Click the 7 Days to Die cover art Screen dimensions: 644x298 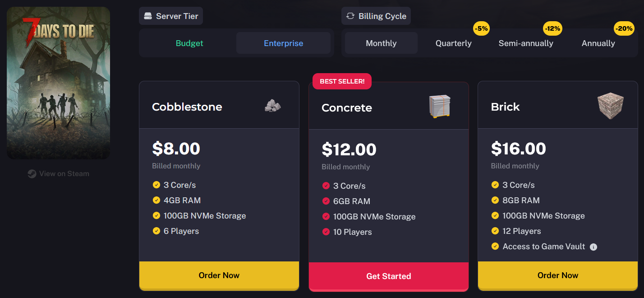(x=59, y=83)
